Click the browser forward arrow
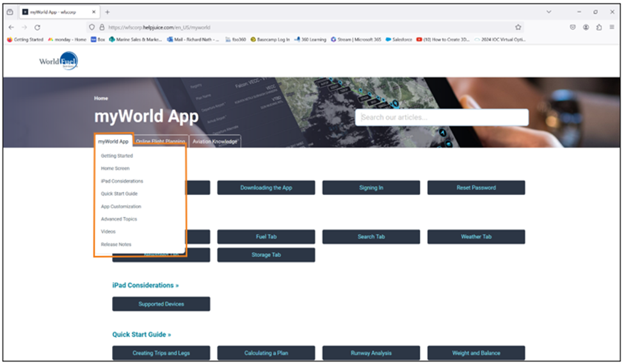Screen dimensions: 624x364 click(x=24, y=28)
